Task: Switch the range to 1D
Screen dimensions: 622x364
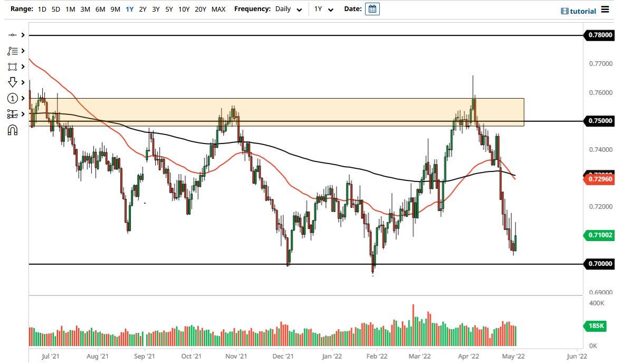Action: (41, 9)
